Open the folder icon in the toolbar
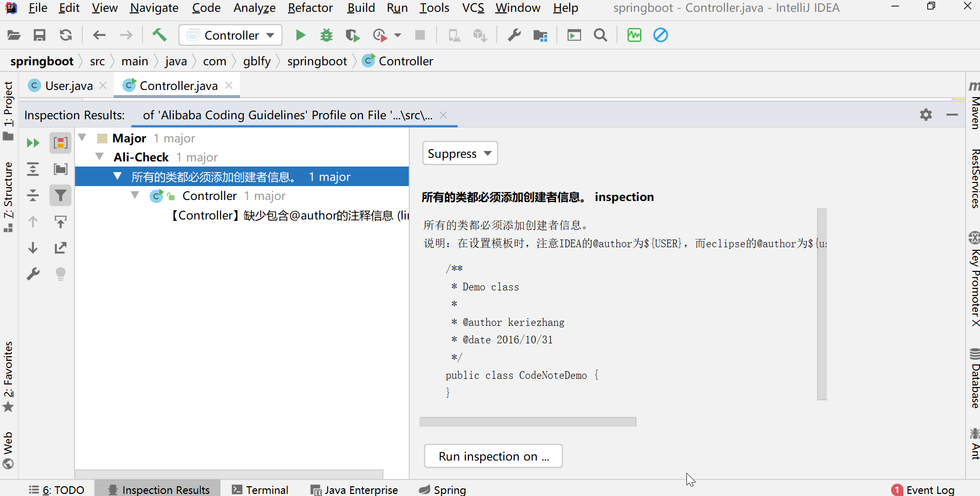This screenshot has width=980, height=496. 14,35
